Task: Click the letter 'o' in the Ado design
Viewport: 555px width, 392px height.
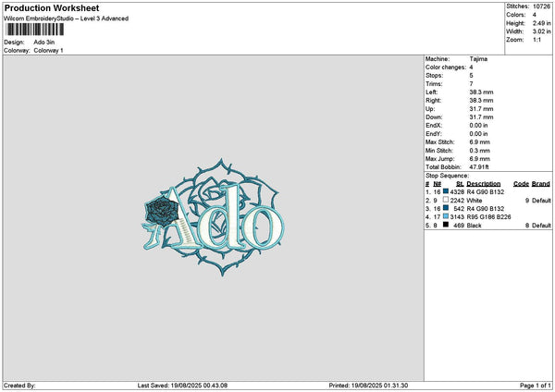Action: (x=264, y=227)
